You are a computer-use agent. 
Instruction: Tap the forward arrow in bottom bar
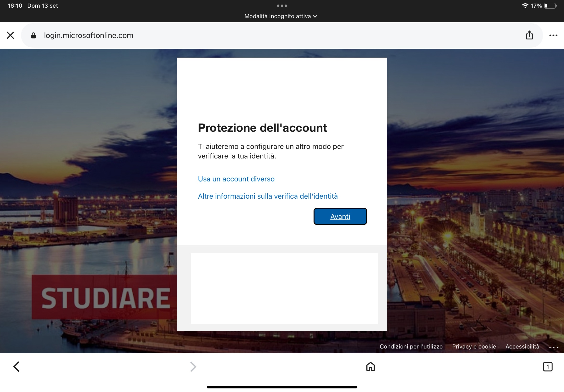pyautogui.click(x=193, y=367)
